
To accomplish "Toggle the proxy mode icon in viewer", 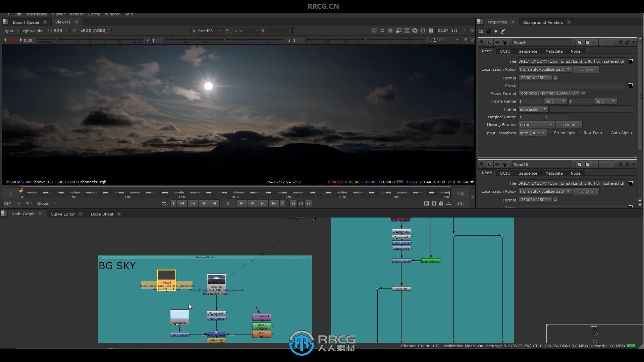I will tap(399, 31).
